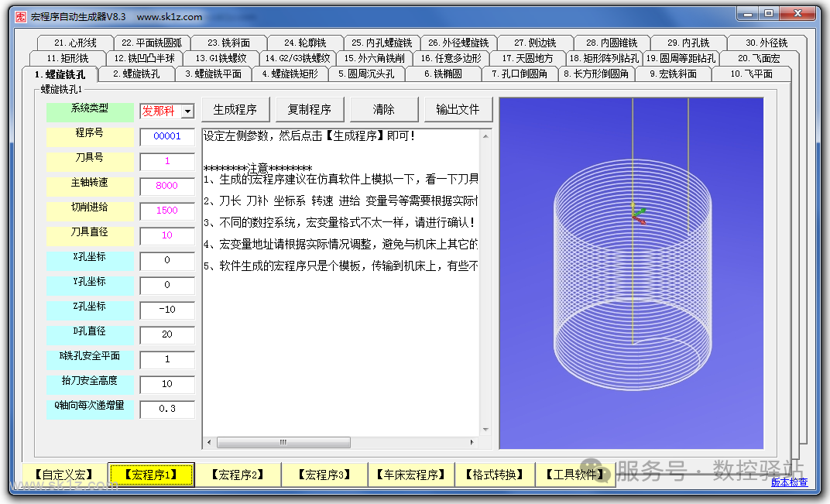Viewport: 830px width, 504px height.
Task: Click the R铣孔安全平面 input field
Action: pos(167,359)
